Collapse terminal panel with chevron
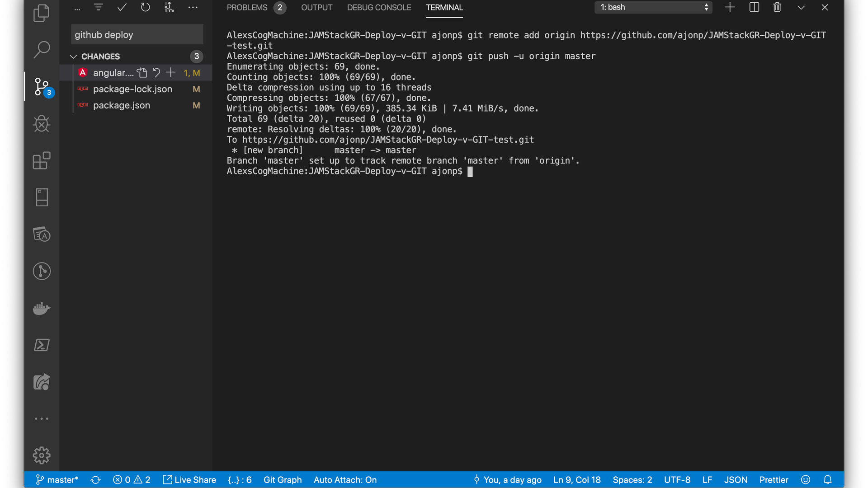 [x=801, y=7]
